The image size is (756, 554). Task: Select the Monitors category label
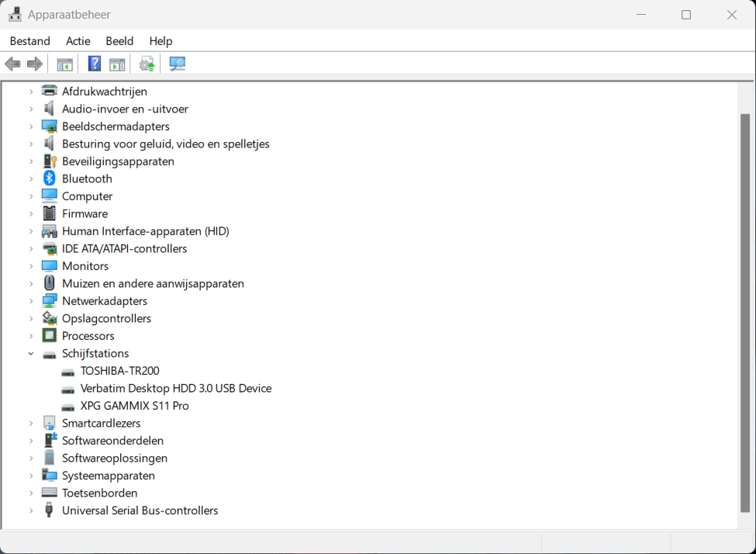(85, 266)
